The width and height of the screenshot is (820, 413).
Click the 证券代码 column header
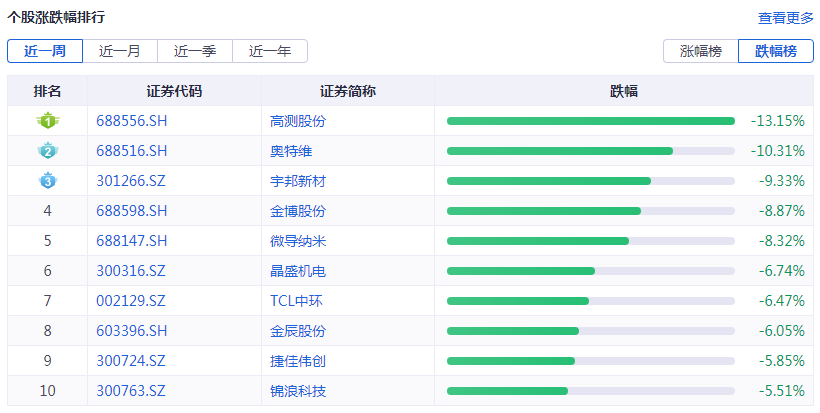point(174,91)
